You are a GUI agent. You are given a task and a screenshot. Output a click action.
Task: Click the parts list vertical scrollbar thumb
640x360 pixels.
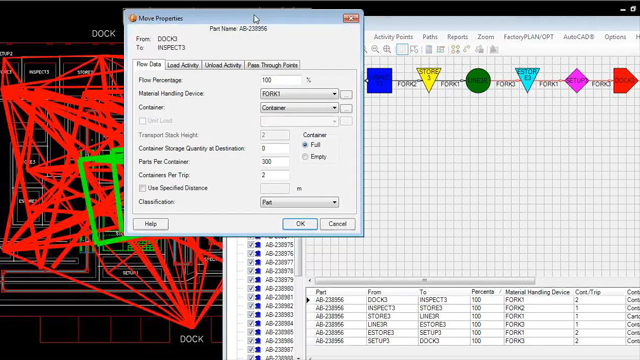tap(299, 257)
